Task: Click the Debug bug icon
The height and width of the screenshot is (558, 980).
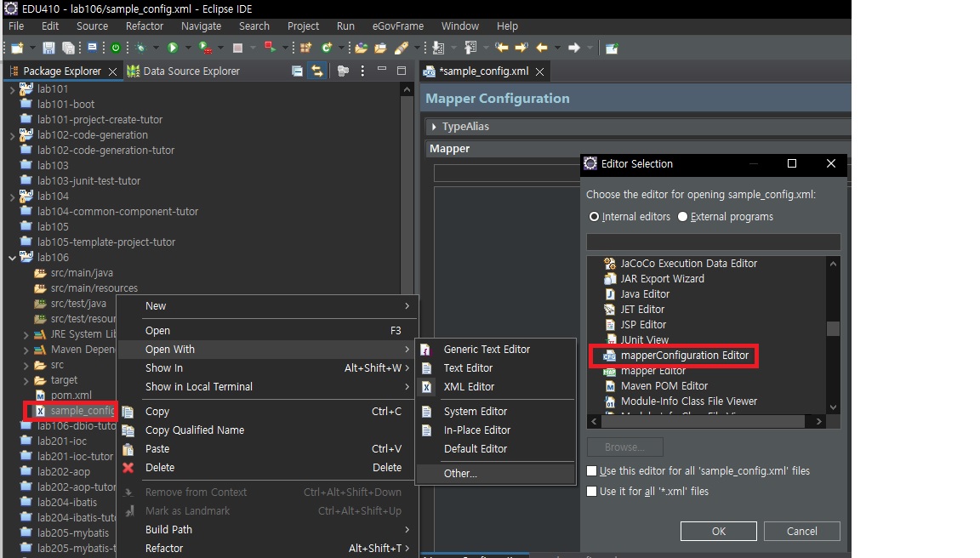Action: (x=140, y=48)
